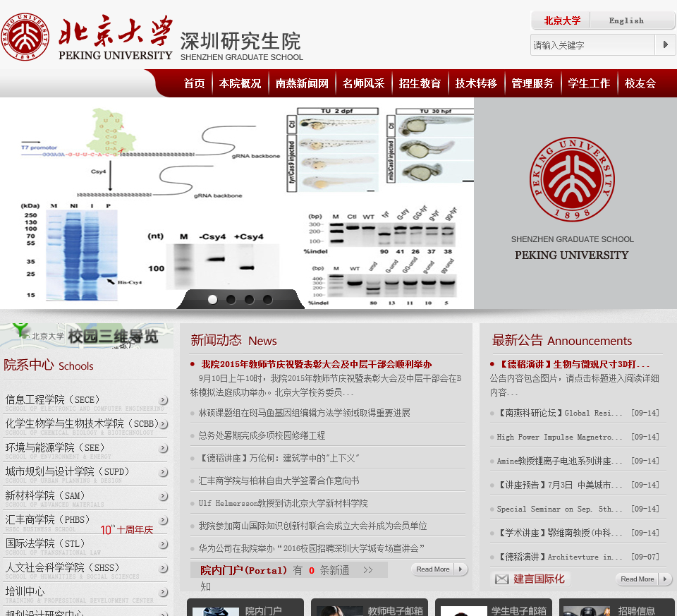Screen dimensions: 677x616
Task: Select the second carousel slide dot
Action: pyautogui.click(x=231, y=299)
